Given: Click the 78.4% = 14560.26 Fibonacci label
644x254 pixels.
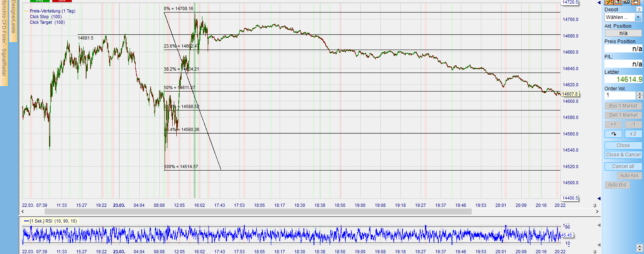Looking at the screenshot, I should (x=182, y=129).
